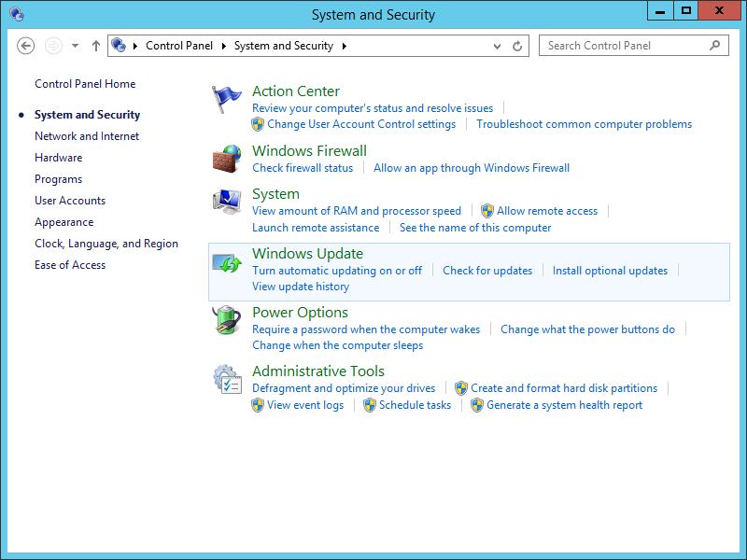
Task: Open the Administrative Tools heading link
Action: 318,371
